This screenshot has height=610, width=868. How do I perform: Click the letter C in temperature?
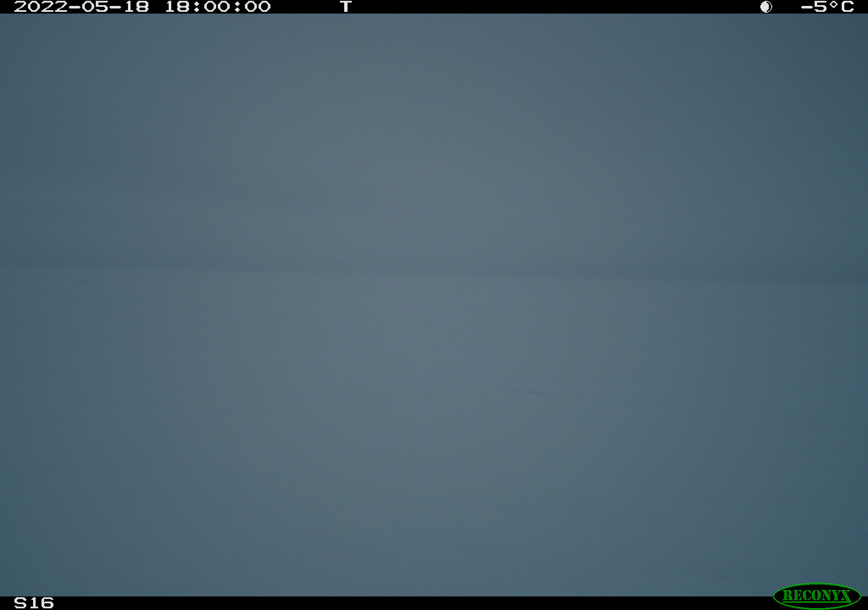click(847, 7)
